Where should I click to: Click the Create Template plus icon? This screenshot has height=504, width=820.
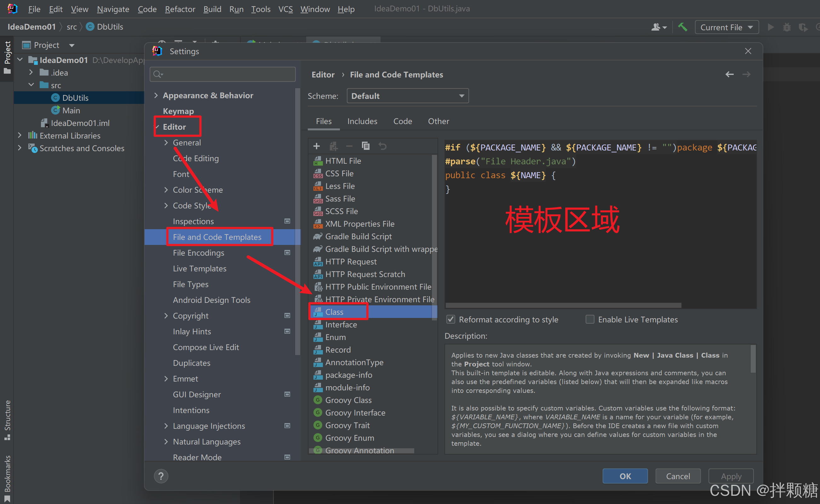317,146
